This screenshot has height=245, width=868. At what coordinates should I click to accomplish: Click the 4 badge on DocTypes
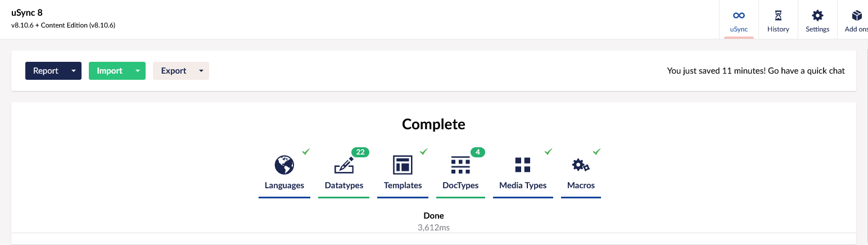click(478, 152)
